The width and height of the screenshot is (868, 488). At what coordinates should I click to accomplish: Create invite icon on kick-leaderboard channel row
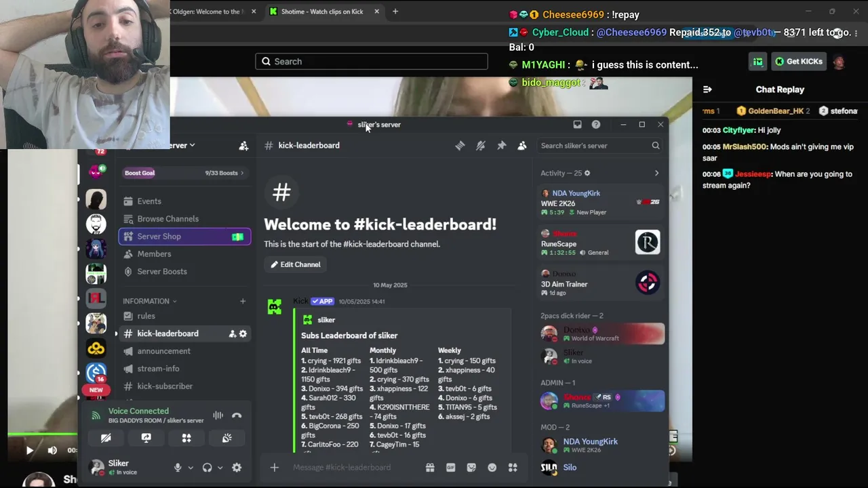click(x=232, y=333)
